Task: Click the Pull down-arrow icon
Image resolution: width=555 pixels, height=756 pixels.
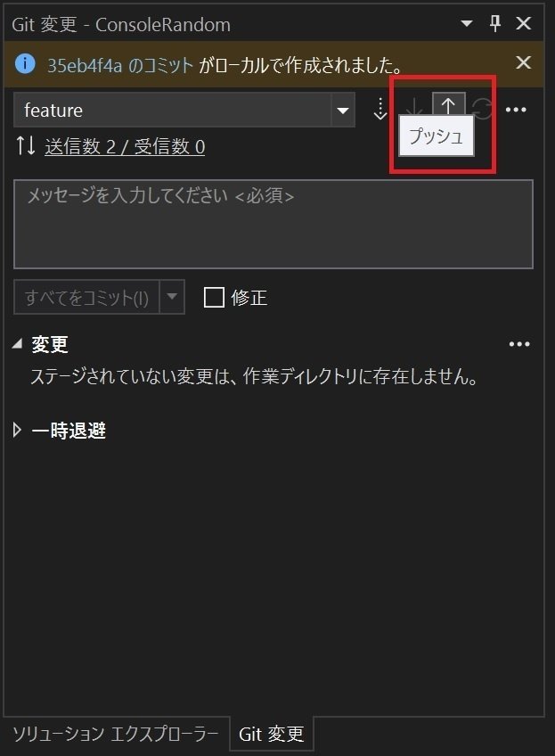Action: point(415,107)
